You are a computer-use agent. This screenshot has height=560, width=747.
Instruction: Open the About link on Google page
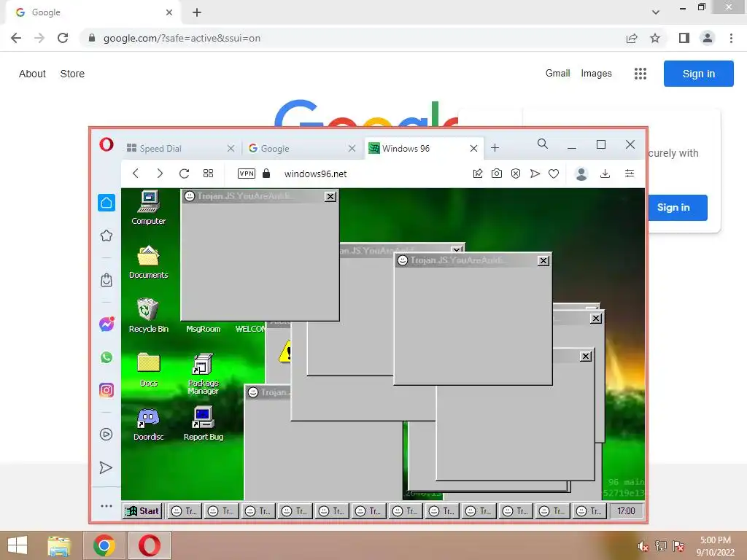coord(32,74)
